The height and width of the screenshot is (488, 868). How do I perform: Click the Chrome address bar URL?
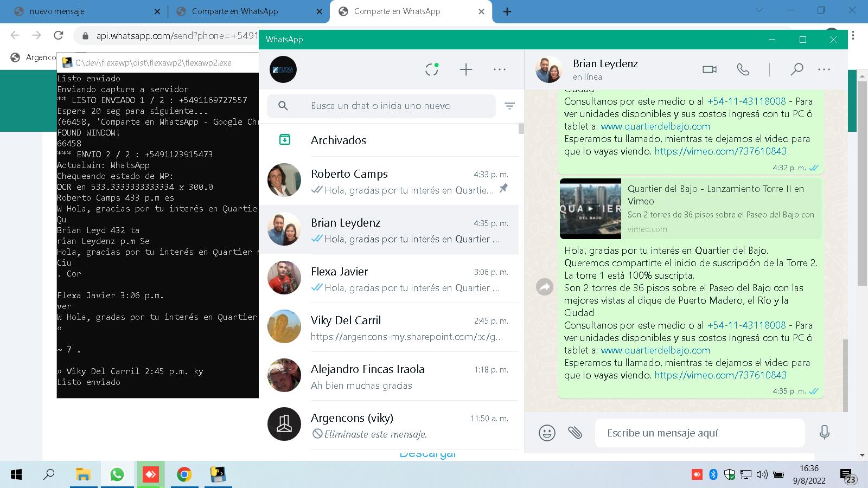[x=177, y=36]
